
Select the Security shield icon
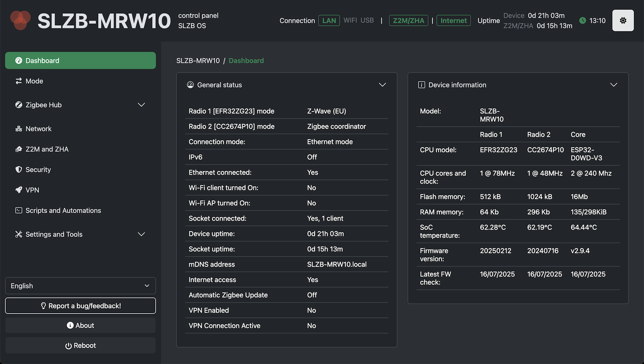(x=18, y=169)
